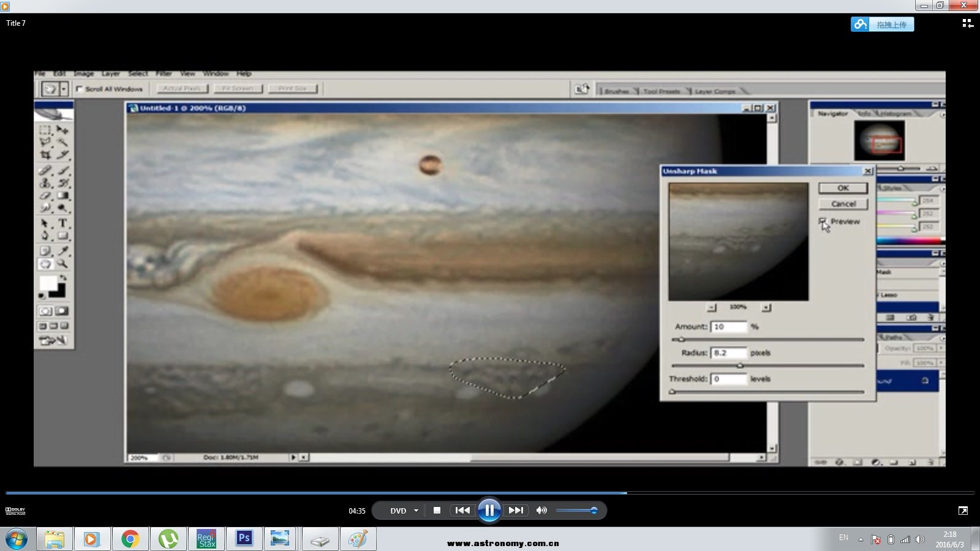Image resolution: width=980 pixels, height=551 pixels.
Task: Click the Jump to ImageReady button
Action: tap(53, 340)
